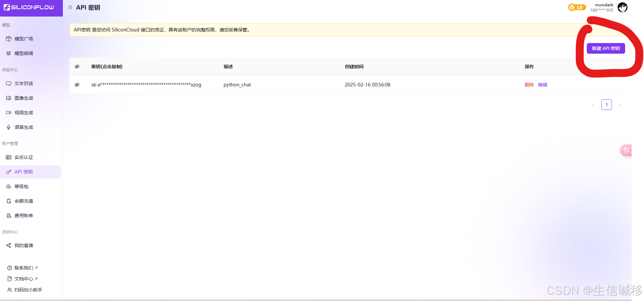Click the 模型微调 sliders icon
Screen dimensions: 644x301
click(x=9, y=53)
